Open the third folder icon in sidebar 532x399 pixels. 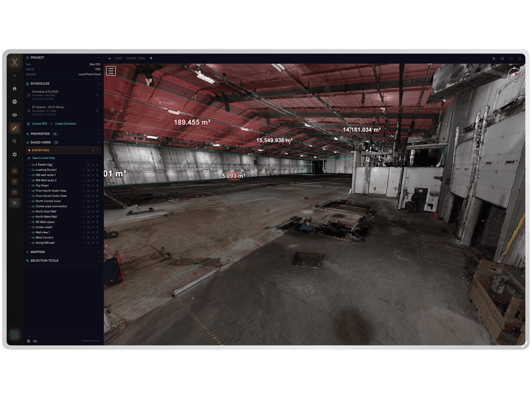15,192
